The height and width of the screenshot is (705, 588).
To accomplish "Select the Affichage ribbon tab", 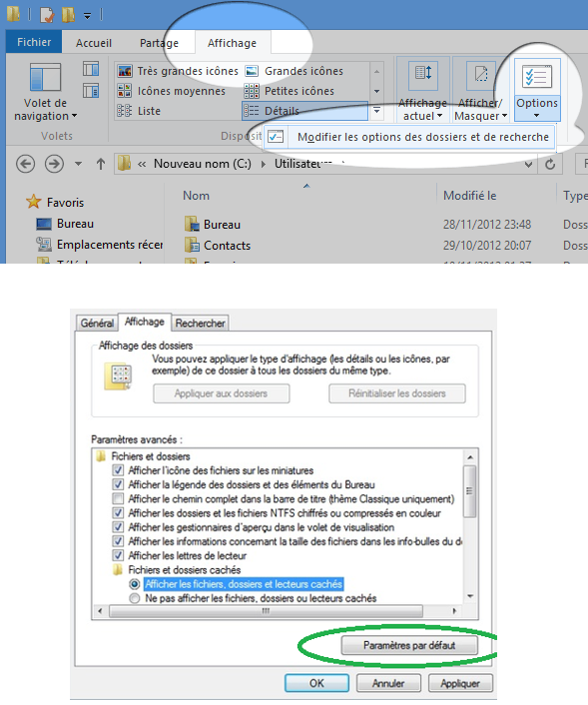I will (232, 43).
